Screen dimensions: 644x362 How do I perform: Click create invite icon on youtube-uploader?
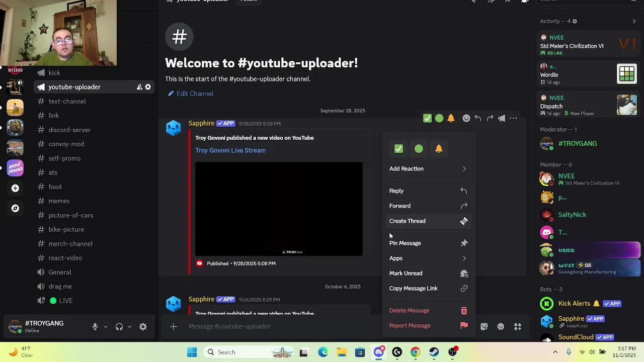tap(139, 87)
